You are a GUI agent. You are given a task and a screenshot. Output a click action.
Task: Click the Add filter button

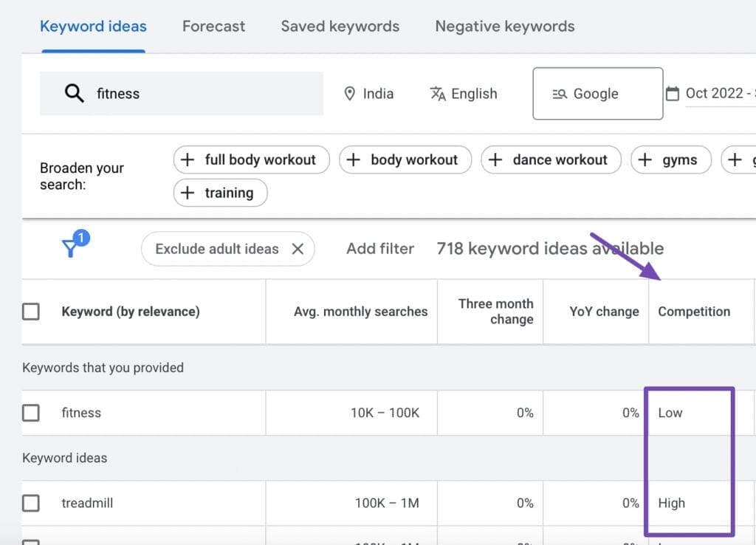[380, 249]
